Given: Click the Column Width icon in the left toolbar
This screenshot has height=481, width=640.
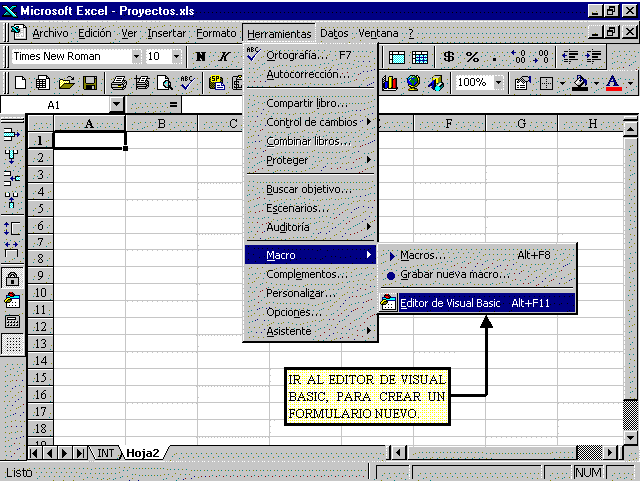Looking at the screenshot, I should [12, 250].
